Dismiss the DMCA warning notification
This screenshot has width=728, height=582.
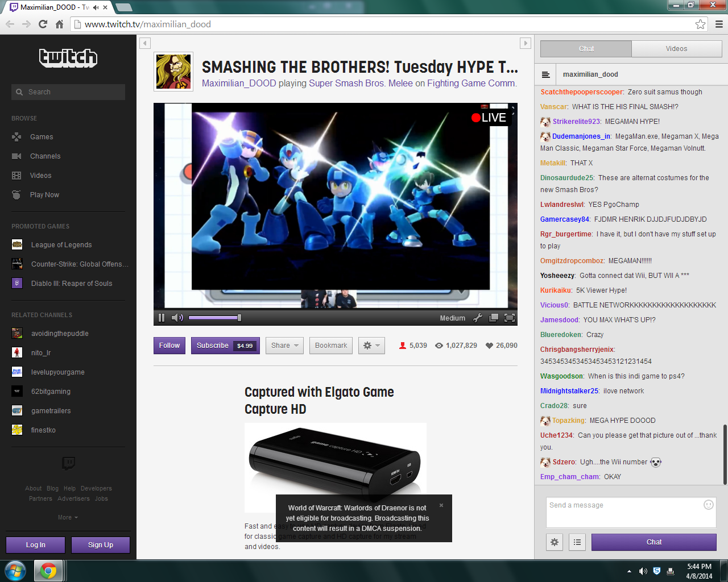[441, 505]
